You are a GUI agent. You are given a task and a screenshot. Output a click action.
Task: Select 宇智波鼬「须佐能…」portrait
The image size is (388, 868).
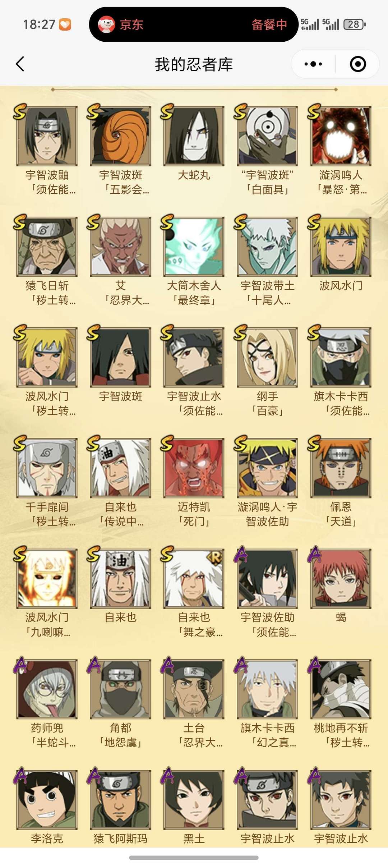click(x=47, y=136)
